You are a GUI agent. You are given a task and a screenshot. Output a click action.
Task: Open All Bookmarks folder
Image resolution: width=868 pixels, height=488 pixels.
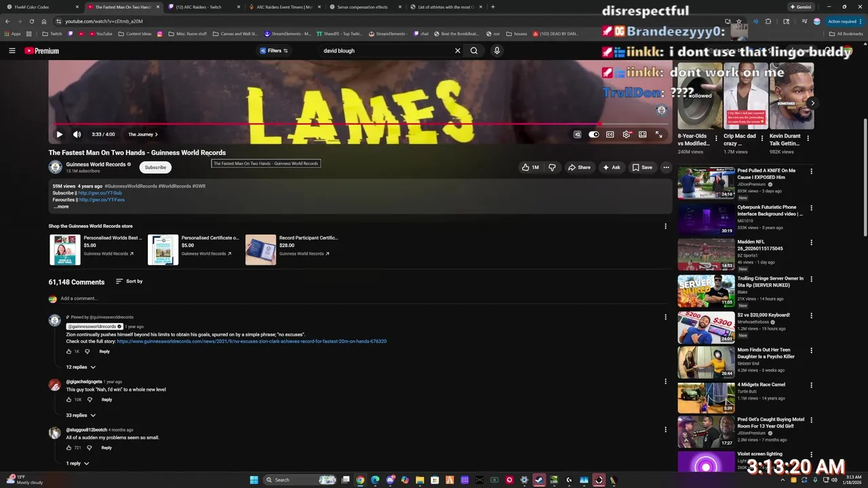[846, 33]
